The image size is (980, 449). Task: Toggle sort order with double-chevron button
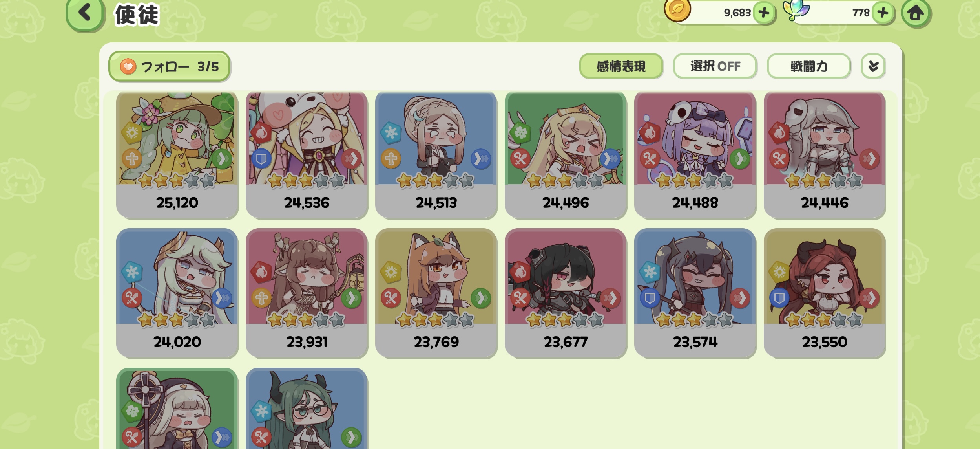873,66
